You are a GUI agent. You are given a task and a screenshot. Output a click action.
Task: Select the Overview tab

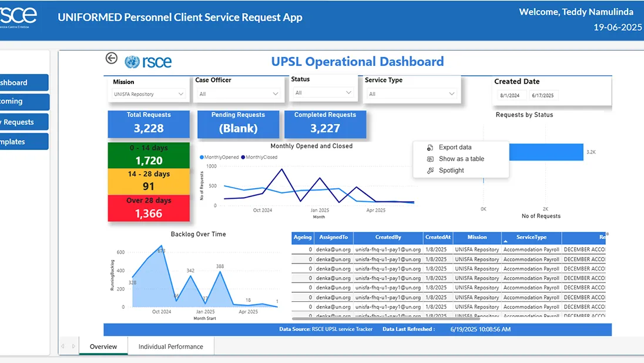tap(103, 347)
